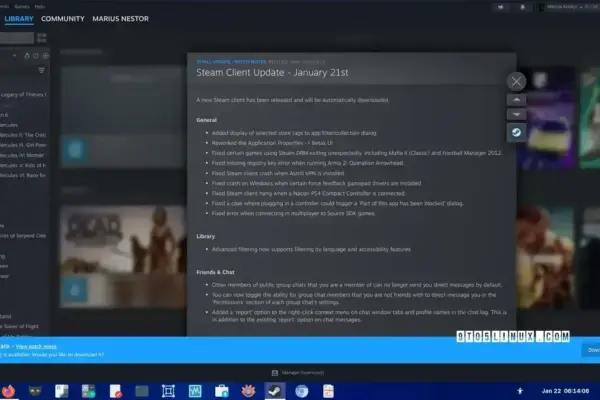Expand the library category dropdown chevron
600x400 pixels.
coord(14,56)
